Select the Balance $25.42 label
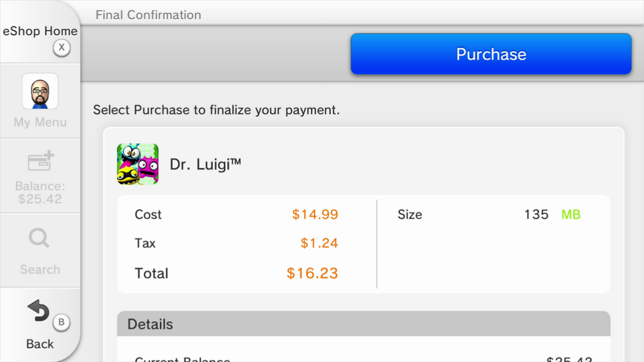The width and height of the screenshot is (644, 362). 40,192
